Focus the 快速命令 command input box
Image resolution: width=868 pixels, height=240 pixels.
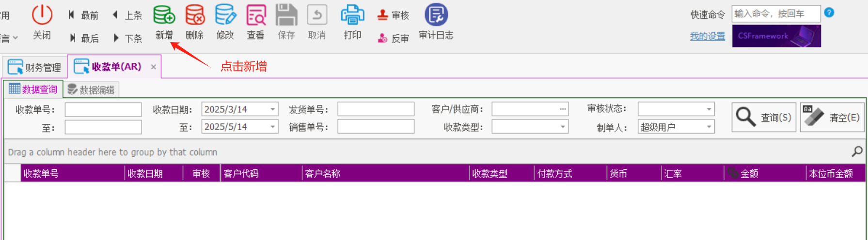776,14
